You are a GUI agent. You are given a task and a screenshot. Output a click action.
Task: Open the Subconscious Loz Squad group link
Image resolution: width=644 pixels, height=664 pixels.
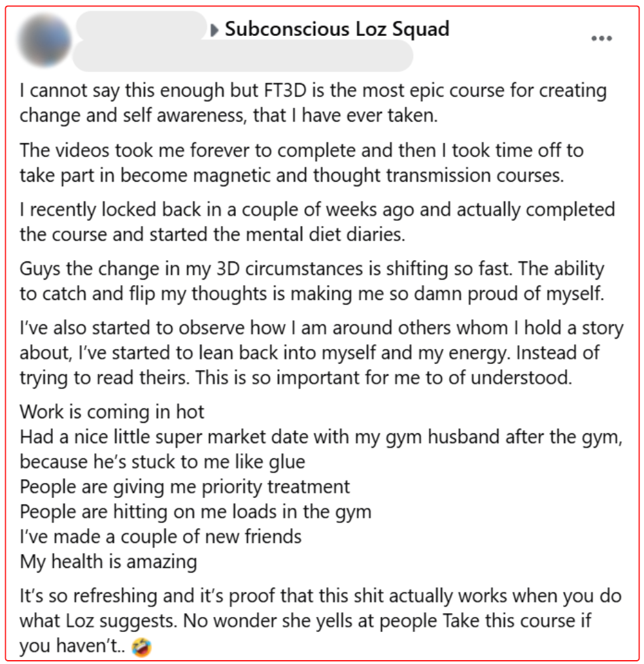pos(337,29)
